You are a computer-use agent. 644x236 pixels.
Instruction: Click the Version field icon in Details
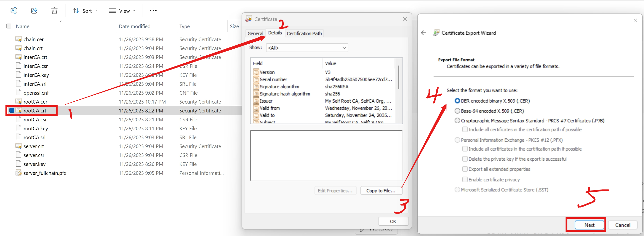click(x=256, y=72)
